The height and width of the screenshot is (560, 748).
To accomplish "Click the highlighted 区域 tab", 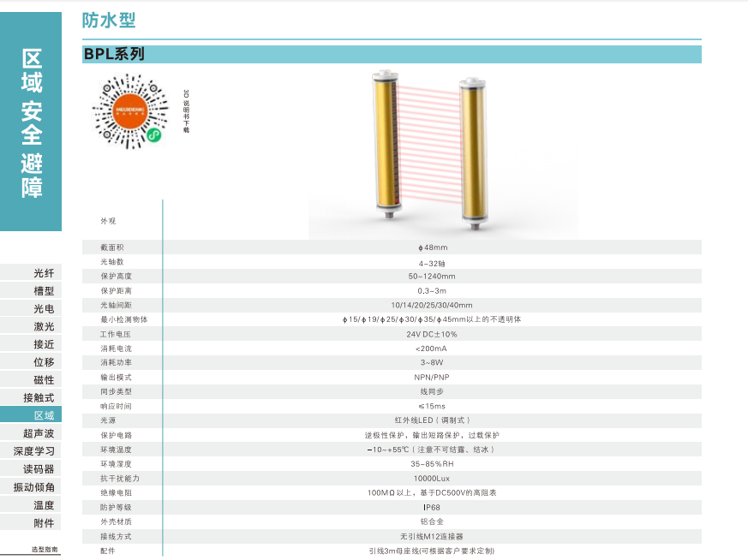I will point(44,415).
